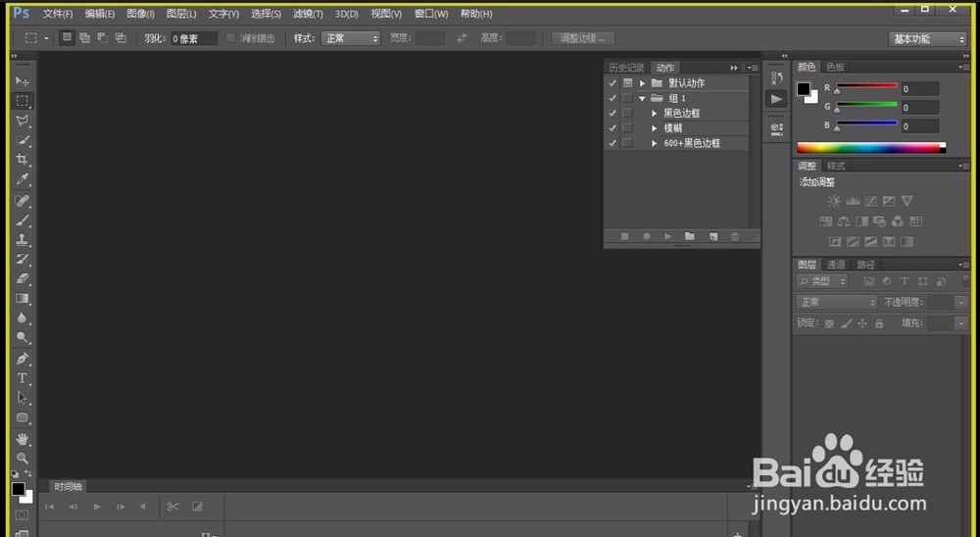Select the Rounded Rectangle shape tool

point(23,417)
